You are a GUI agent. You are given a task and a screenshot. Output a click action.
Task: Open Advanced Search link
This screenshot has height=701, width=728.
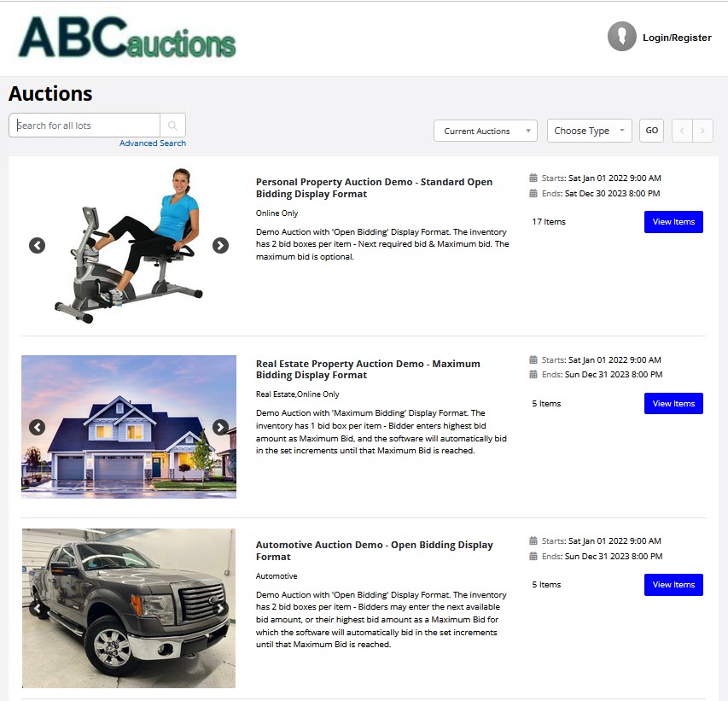(x=153, y=143)
